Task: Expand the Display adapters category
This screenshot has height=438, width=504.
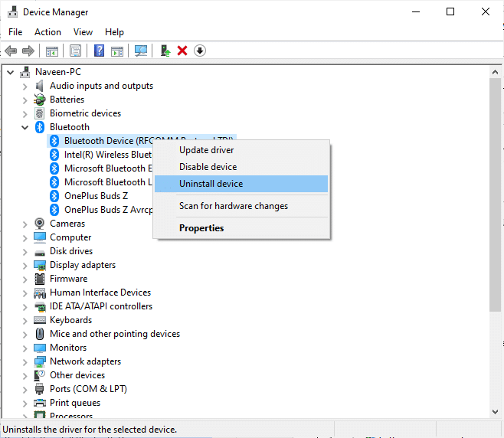Action: (25, 265)
